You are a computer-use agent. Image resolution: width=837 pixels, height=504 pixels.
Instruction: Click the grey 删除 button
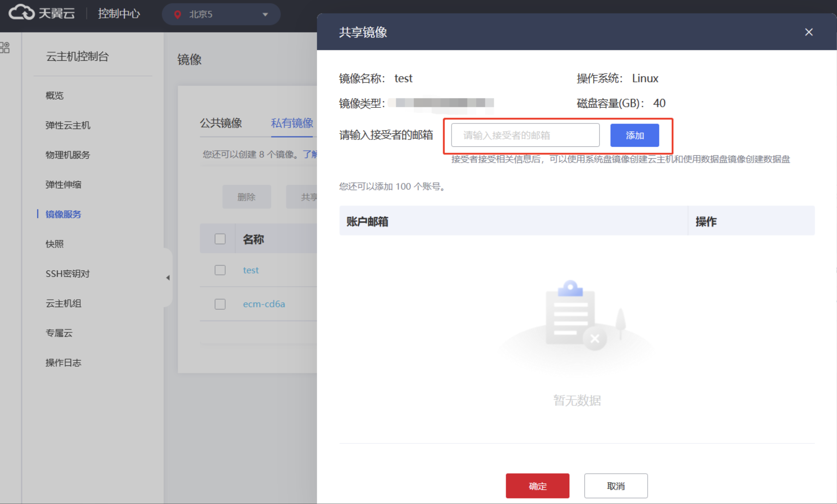(246, 197)
